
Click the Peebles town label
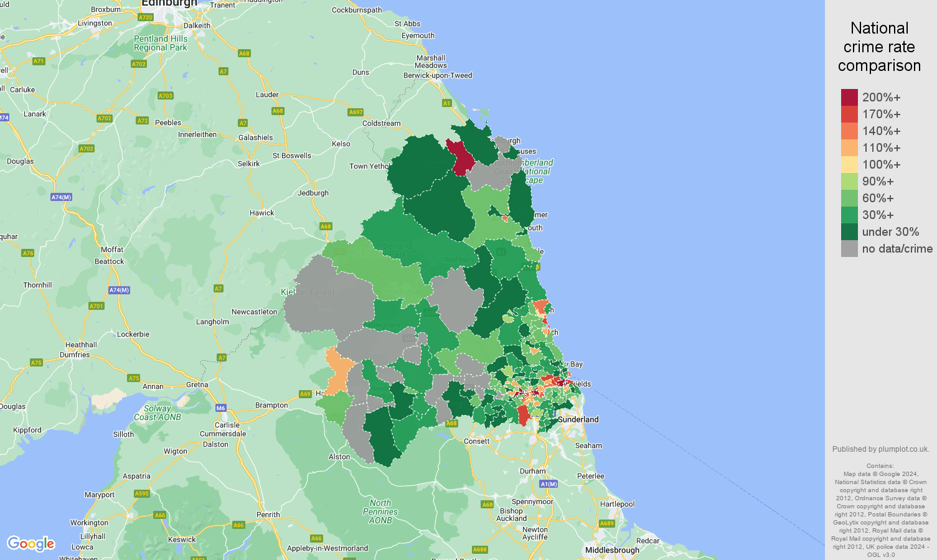[168, 123]
